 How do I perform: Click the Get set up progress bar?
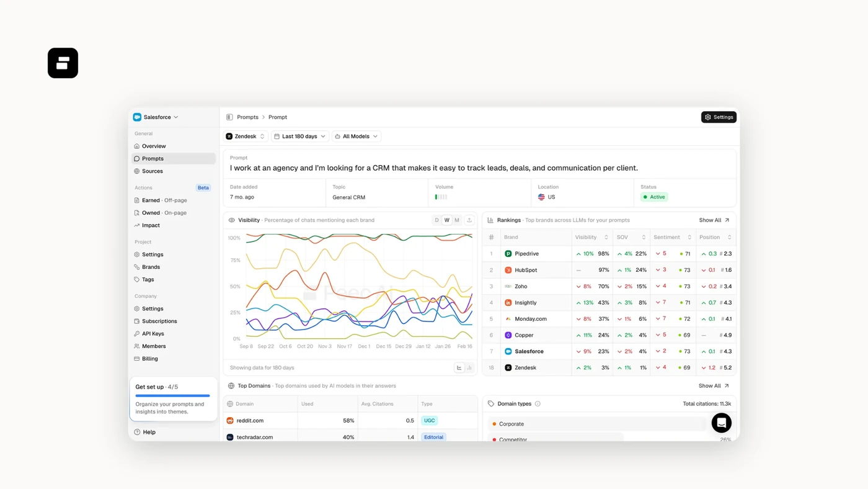(x=172, y=396)
